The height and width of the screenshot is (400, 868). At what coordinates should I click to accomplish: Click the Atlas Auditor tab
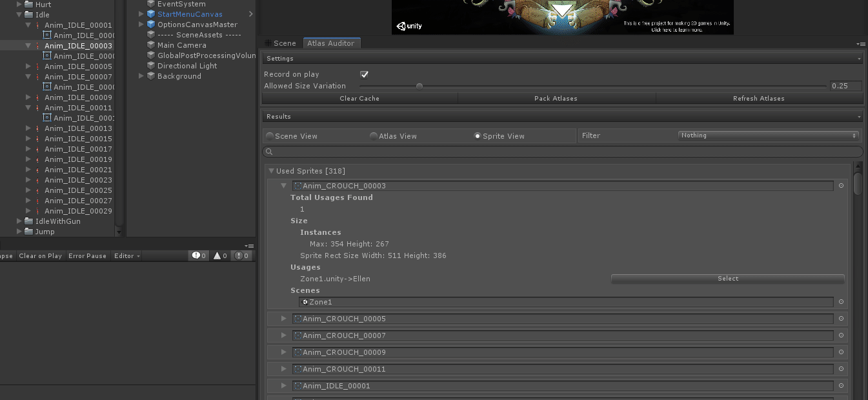click(x=330, y=43)
